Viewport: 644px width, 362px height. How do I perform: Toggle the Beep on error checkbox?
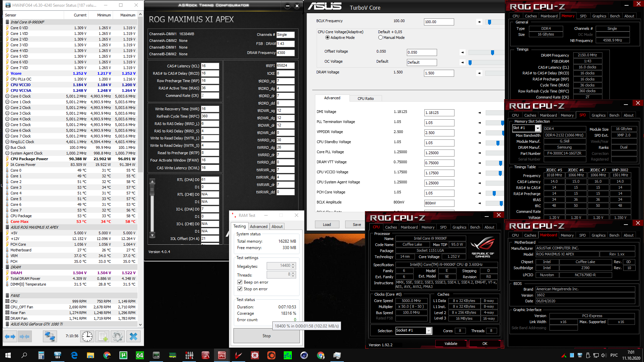click(x=240, y=282)
